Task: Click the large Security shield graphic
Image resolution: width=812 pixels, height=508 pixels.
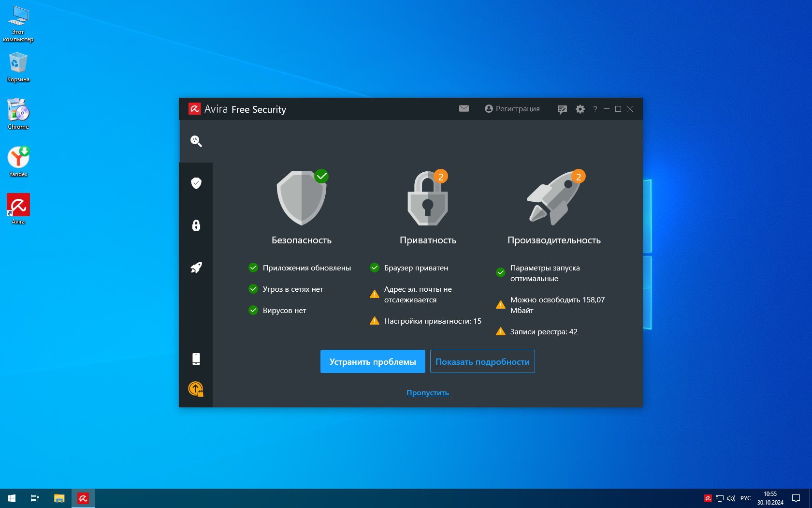Action: tap(302, 198)
